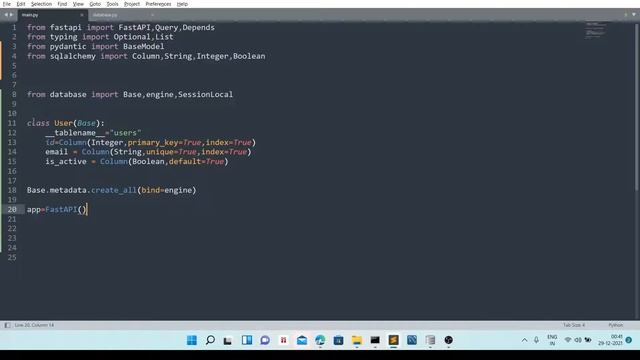
Task: Open the terminal app from taskbar
Action: coord(375,340)
